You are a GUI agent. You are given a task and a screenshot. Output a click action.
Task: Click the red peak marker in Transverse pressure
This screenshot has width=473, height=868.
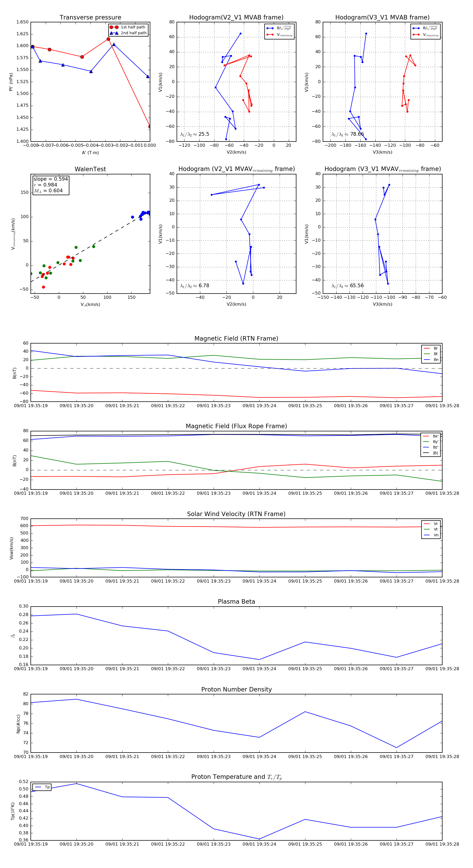pos(108,39)
